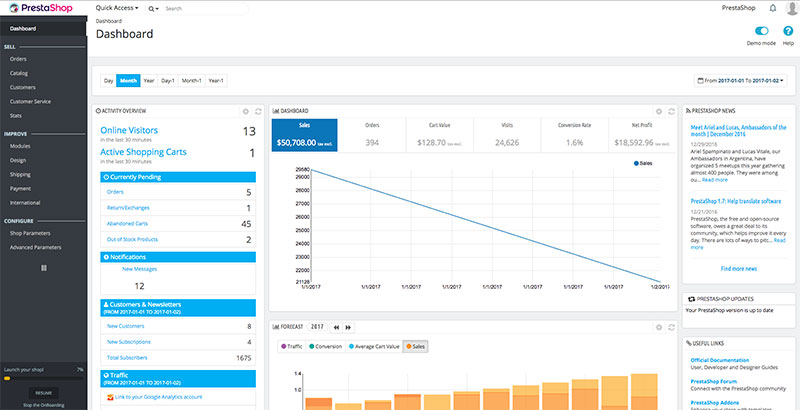
Task: Click the search magnifier dropdown
Action: click(x=153, y=9)
